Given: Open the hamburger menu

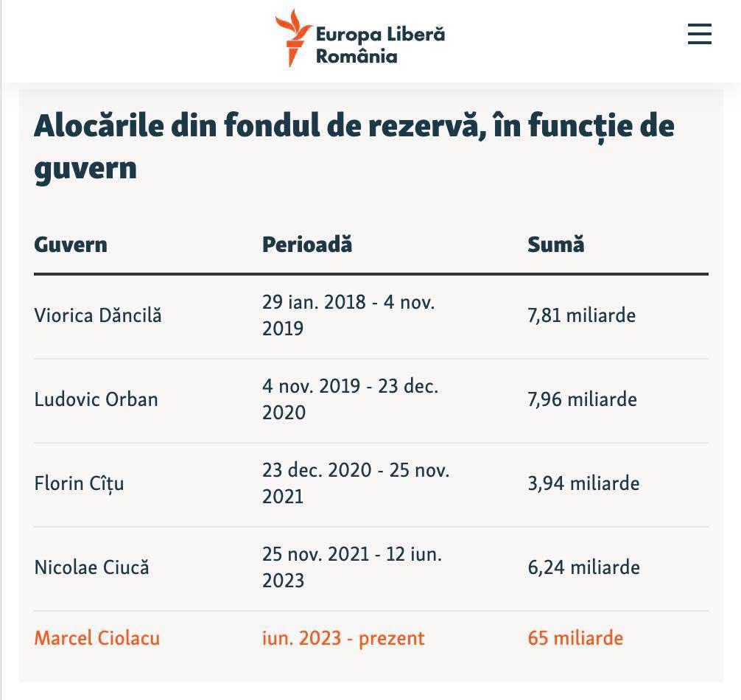Looking at the screenshot, I should click(x=699, y=35).
